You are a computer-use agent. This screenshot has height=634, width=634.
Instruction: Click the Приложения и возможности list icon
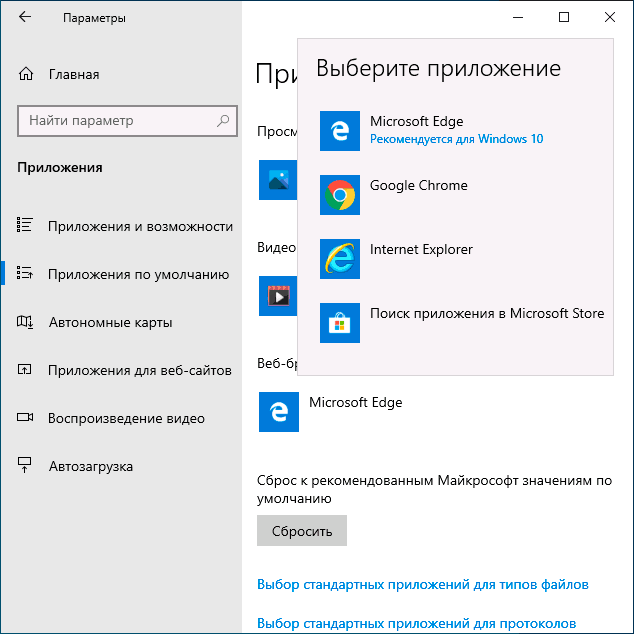pos(25,225)
